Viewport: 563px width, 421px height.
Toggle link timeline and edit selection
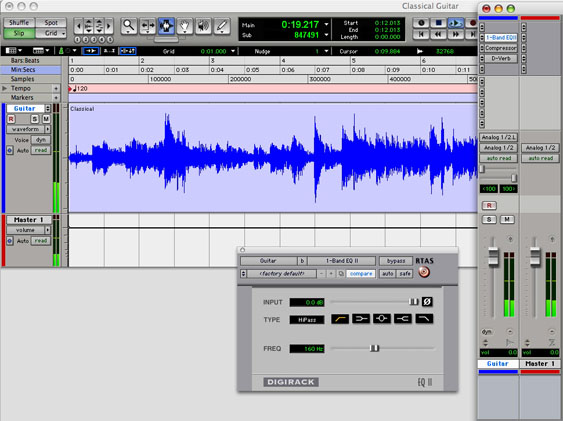point(128,51)
